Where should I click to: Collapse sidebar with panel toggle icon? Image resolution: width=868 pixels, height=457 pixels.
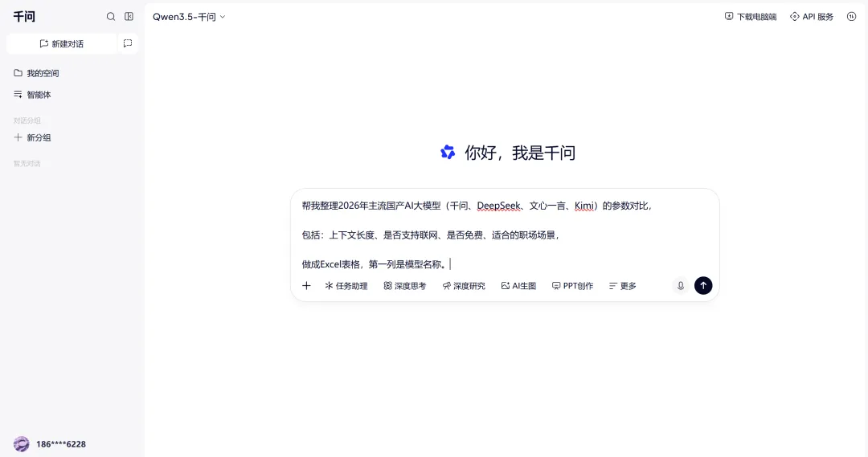tap(129, 17)
